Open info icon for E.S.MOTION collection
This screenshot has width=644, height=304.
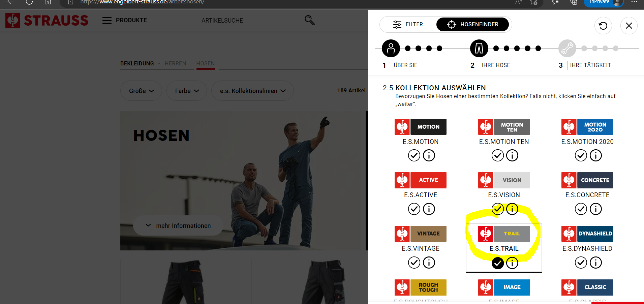tap(429, 155)
